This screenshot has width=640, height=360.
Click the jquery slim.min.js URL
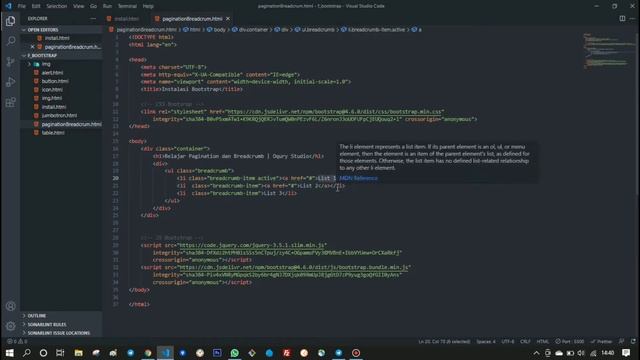(252, 245)
